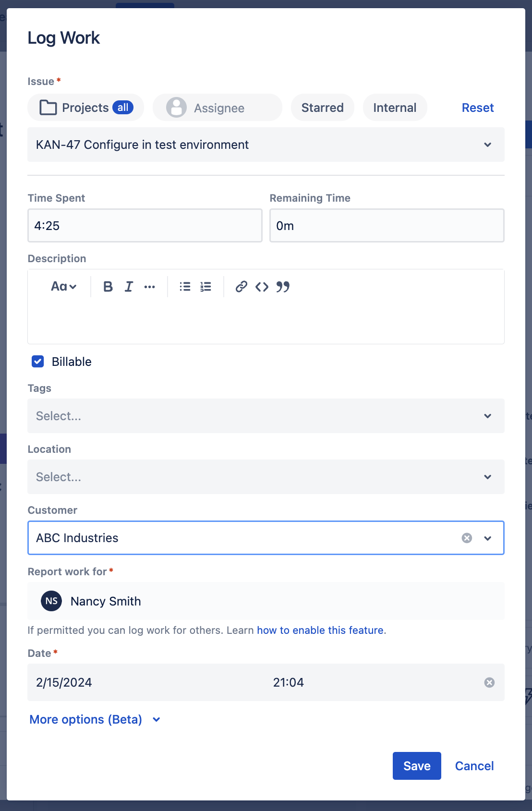Save the work log
The width and height of the screenshot is (532, 811).
(x=416, y=766)
